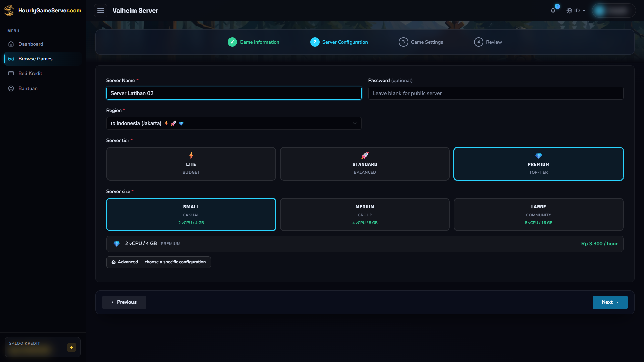Click the gear icon in Advanced button

[x=114, y=262]
